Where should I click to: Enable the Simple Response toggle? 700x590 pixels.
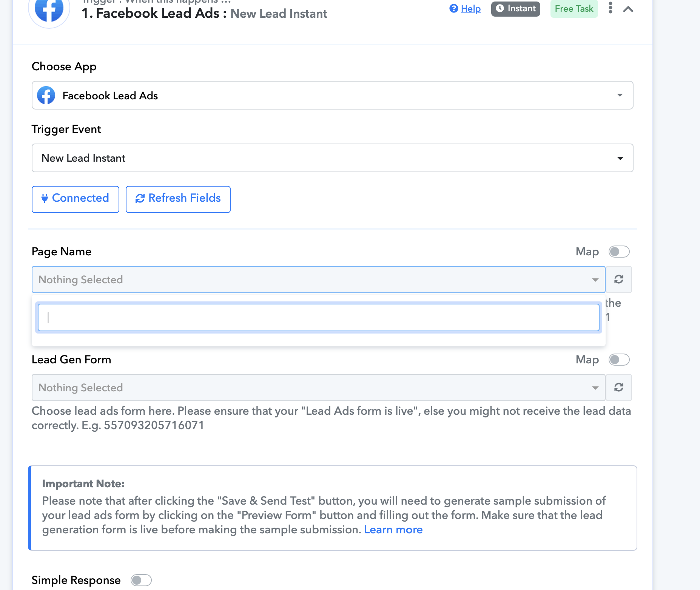click(x=141, y=580)
